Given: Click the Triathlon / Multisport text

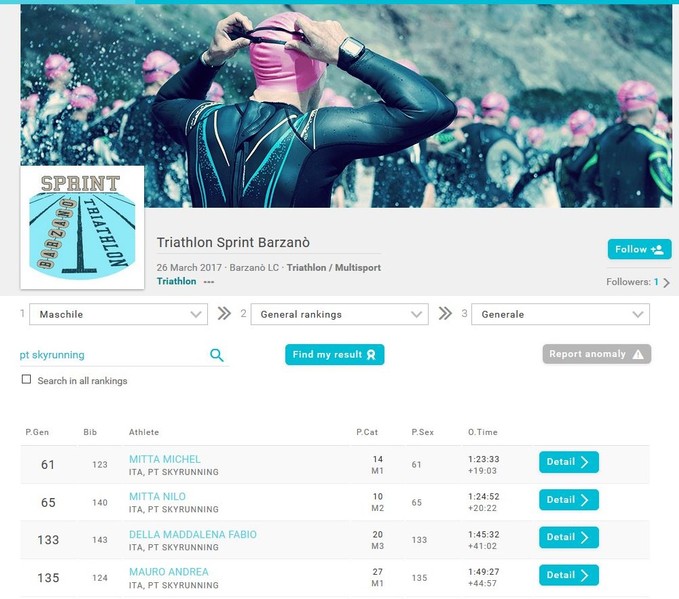Looking at the screenshot, I should [x=334, y=268].
